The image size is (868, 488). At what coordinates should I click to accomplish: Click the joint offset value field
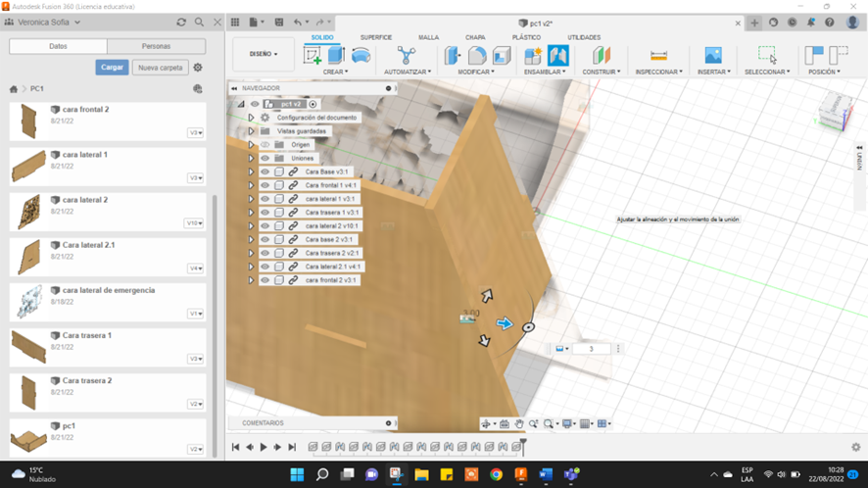[x=591, y=349]
